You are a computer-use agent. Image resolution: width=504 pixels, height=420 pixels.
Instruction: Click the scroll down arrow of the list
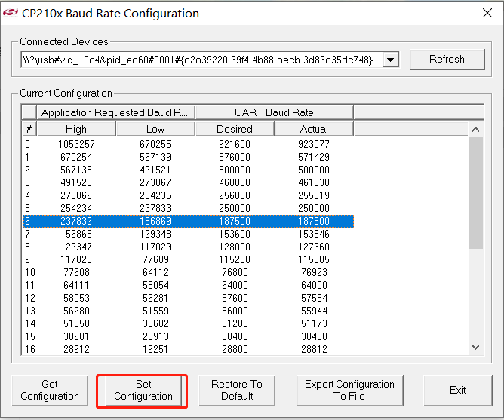click(476, 347)
